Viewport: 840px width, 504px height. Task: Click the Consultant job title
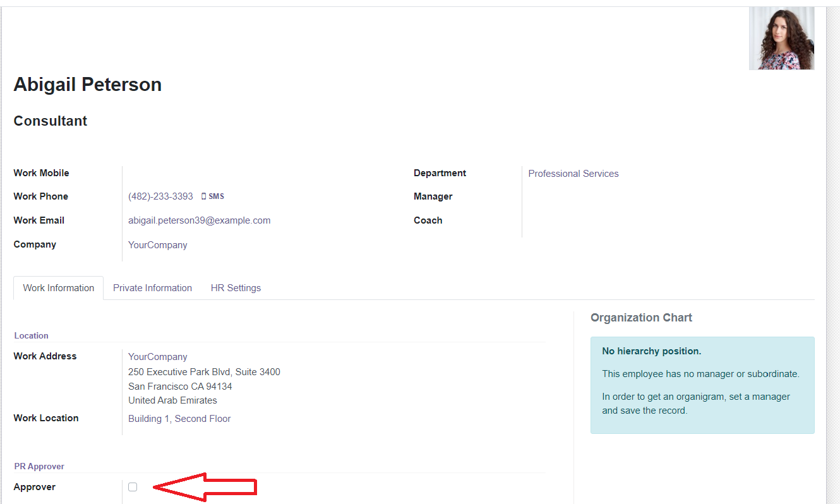[x=51, y=121]
